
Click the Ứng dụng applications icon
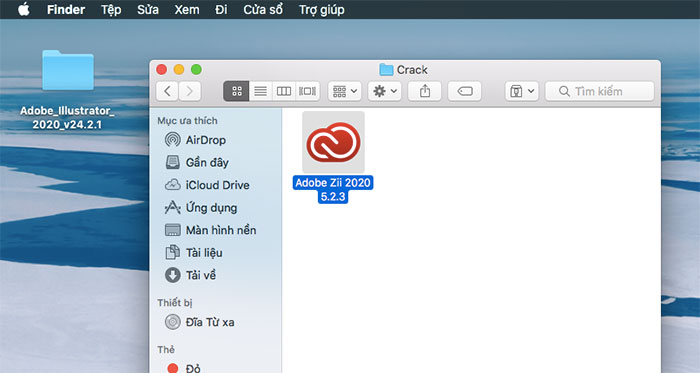click(x=172, y=207)
